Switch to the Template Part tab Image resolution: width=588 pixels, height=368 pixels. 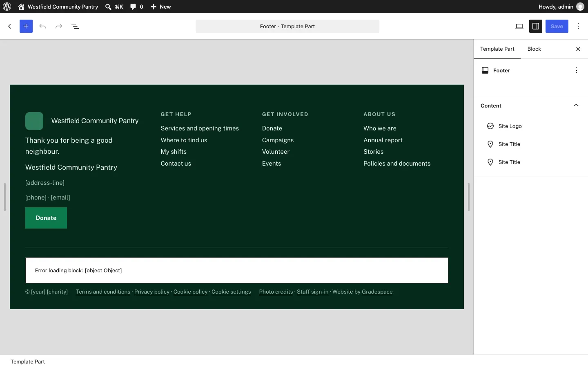pos(497,49)
